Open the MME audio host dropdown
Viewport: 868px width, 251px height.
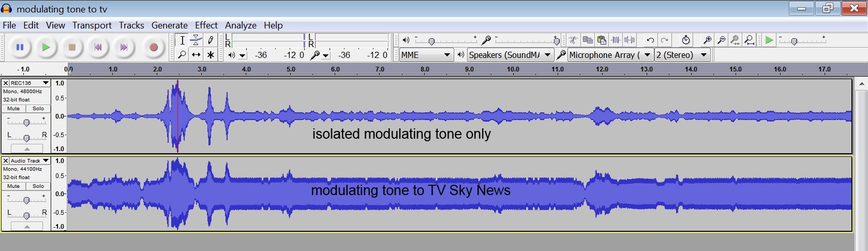point(426,55)
